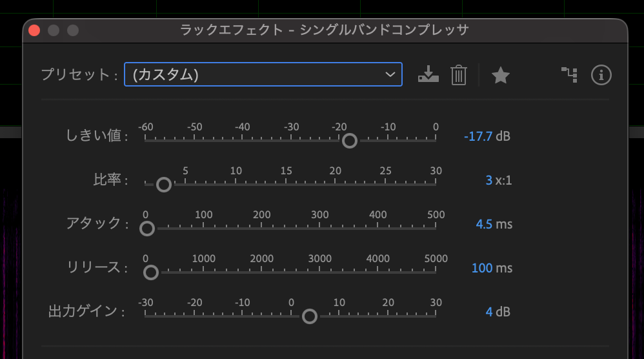The image size is (644, 359).
Task: Open the プリセット dropdown list
Action: pyautogui.click(x=263, y=74)
